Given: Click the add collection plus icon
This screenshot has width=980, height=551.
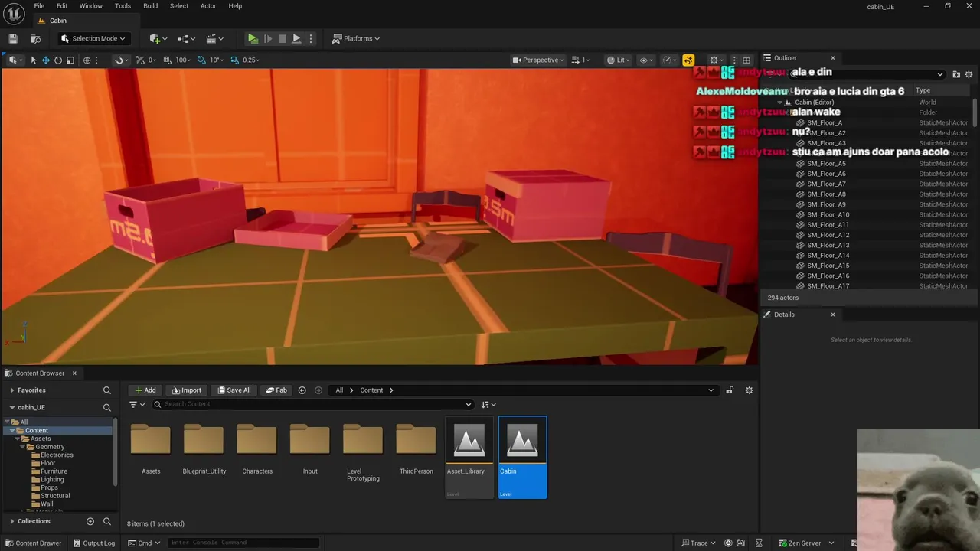Looking at the screenshot, I should [90, 521].
